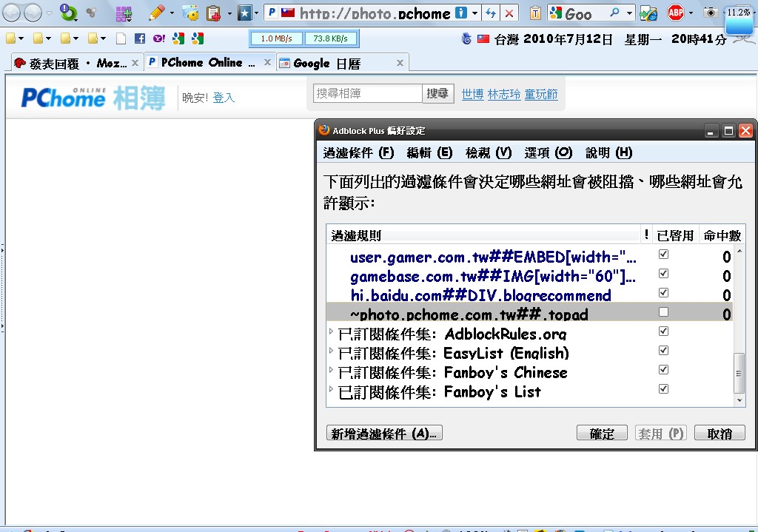Image resolution: width=758 pixels, height=532 pixels.
Task: Open the 檢視 (V) menu in Adblock Plus
Action: pyautogui.click(x=489, y=153)
